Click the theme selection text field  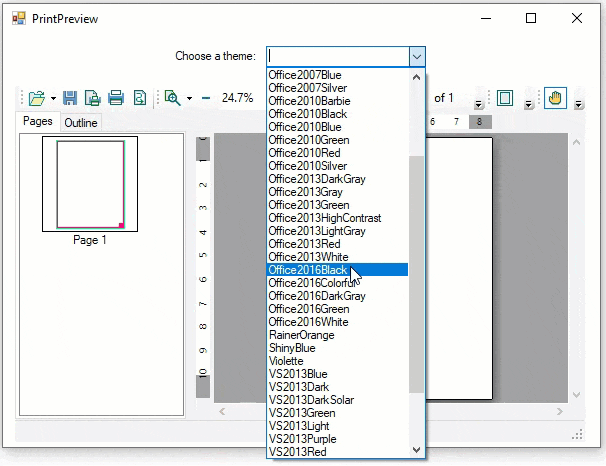[337, 57]
